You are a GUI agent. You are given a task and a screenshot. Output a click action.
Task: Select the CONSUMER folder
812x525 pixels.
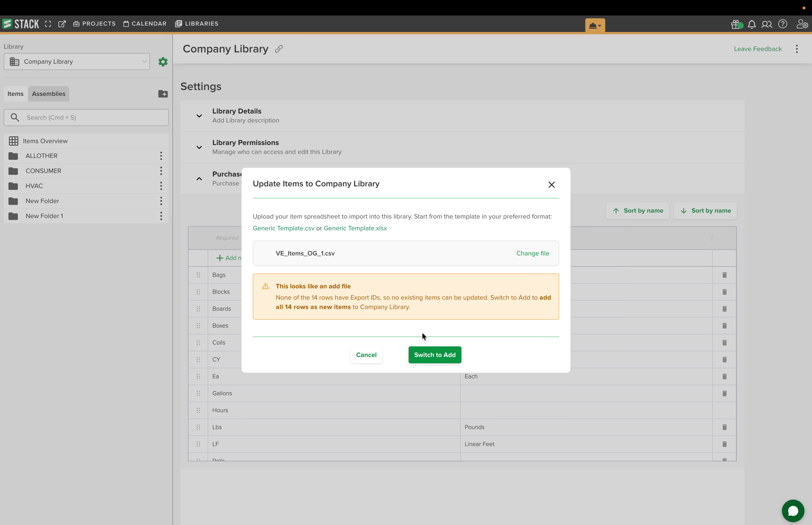click(86, 171)
